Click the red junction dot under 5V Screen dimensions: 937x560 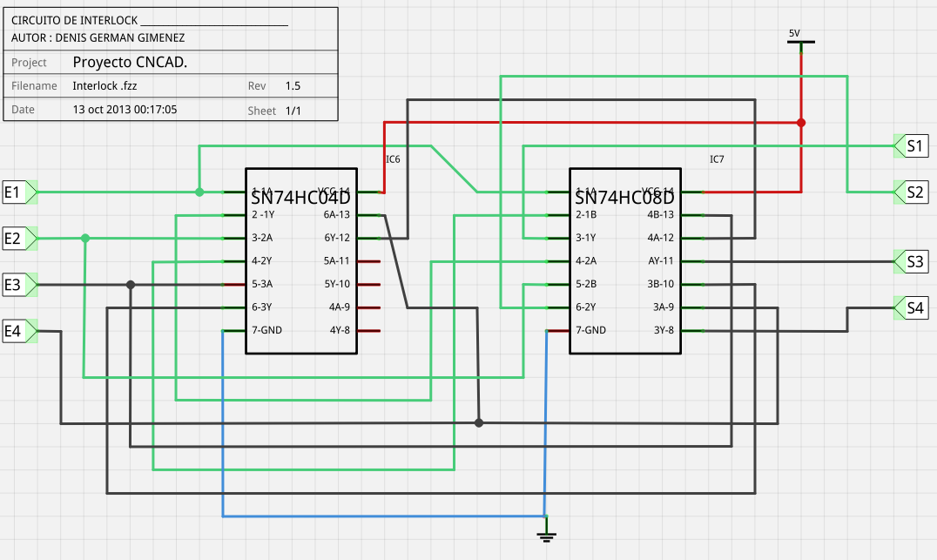coord(801,123)
